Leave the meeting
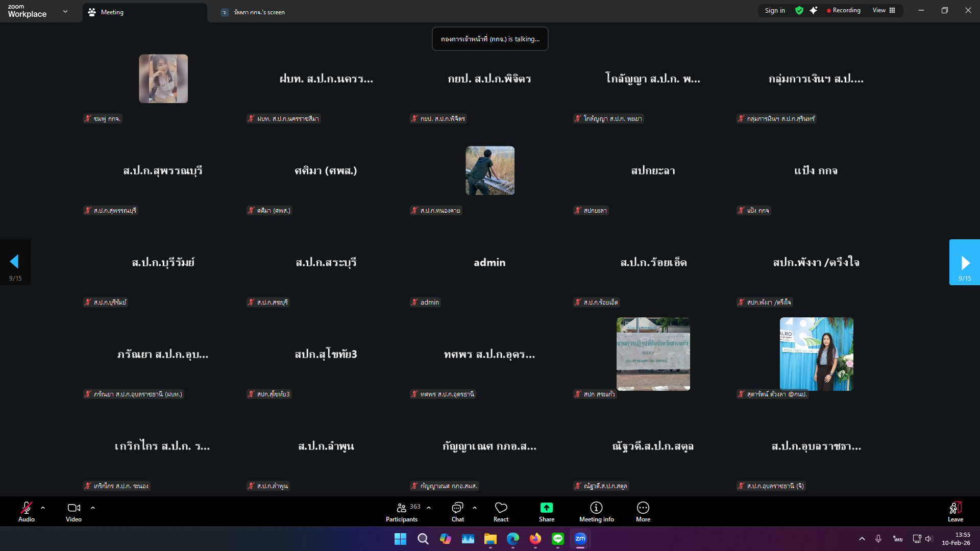This screenshot has height=551, width=980. [955, 511]
